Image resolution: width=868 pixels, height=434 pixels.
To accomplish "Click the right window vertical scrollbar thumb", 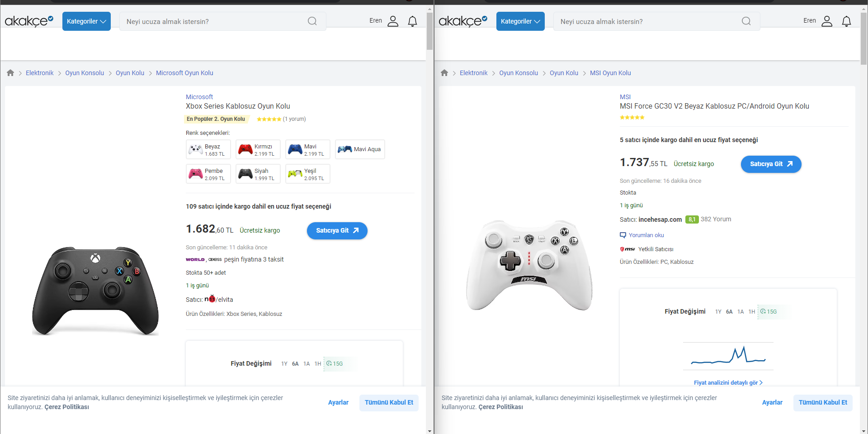I will 863,38.
